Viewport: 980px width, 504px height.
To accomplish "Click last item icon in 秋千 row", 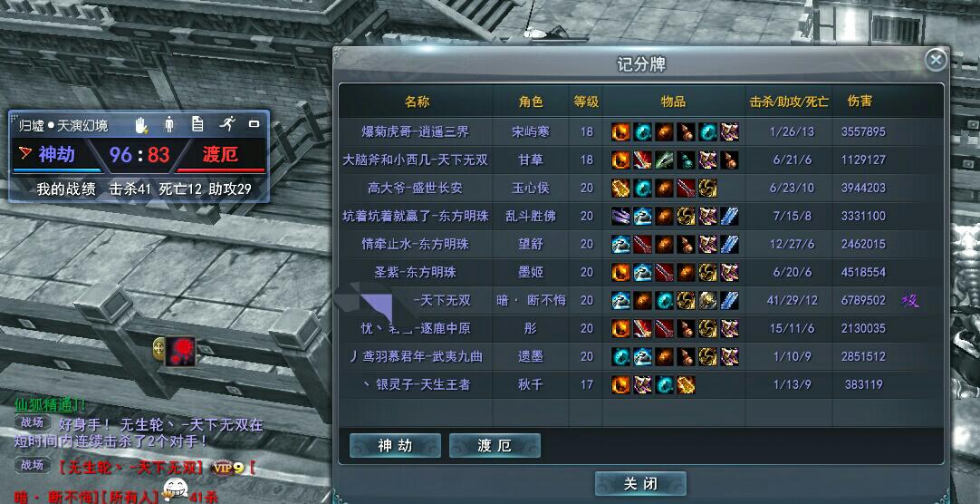I will [x=686, y=384].
